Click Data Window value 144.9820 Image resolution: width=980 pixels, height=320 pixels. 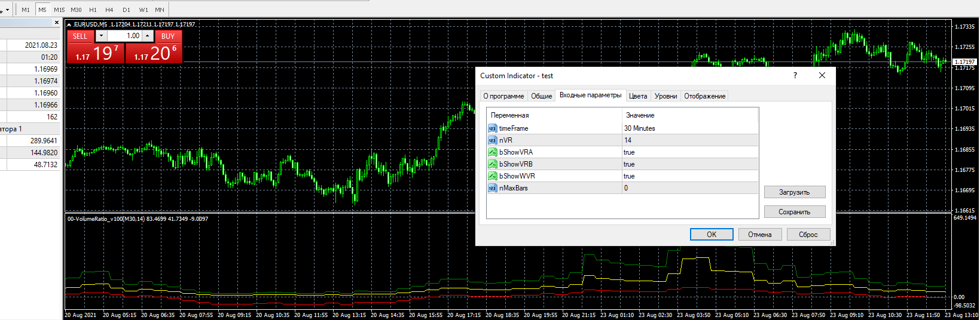point(44,153)
